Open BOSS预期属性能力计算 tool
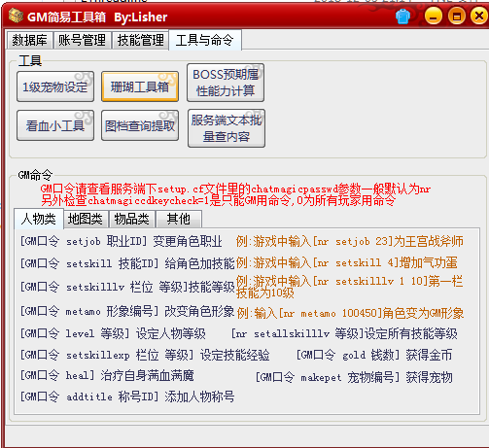Viewport: 489px width, 448px height. point(226,83)
